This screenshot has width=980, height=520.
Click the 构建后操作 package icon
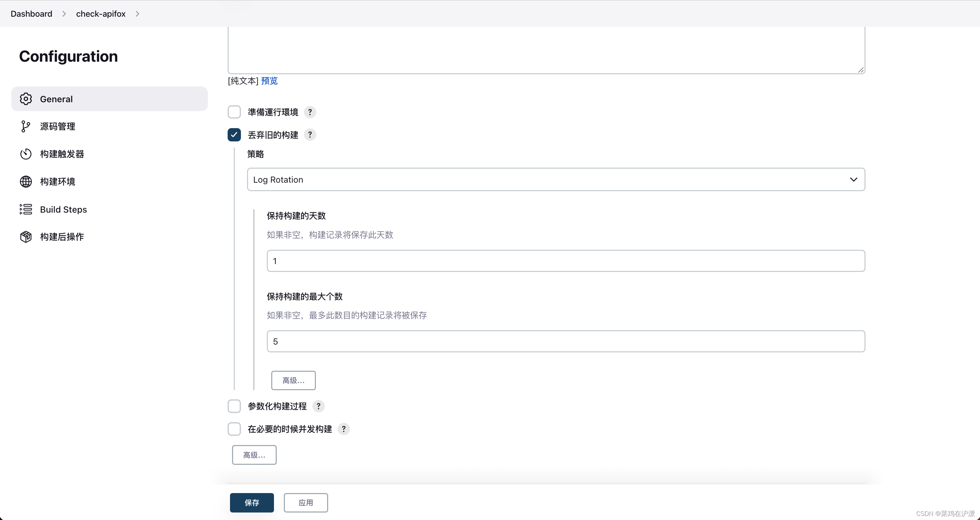click(x=26, y=236)
